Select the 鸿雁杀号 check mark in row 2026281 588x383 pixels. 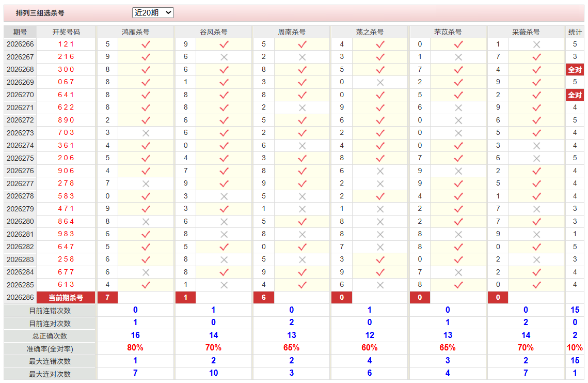point(146,234)
